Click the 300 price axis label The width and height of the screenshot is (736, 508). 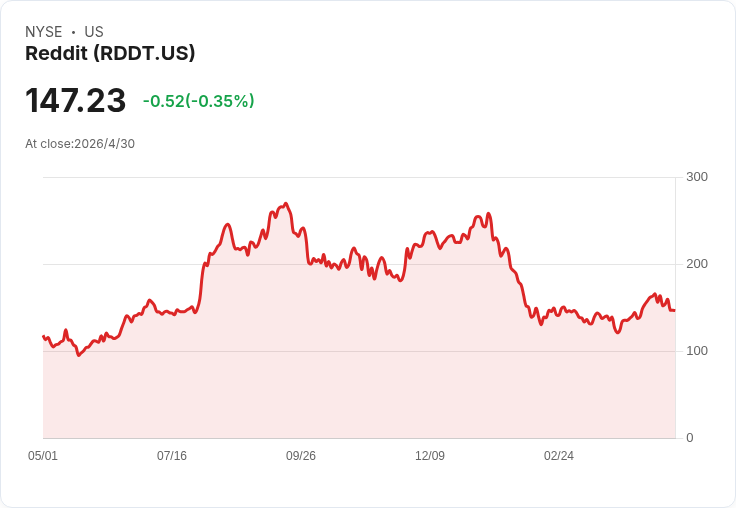(697, 177)
